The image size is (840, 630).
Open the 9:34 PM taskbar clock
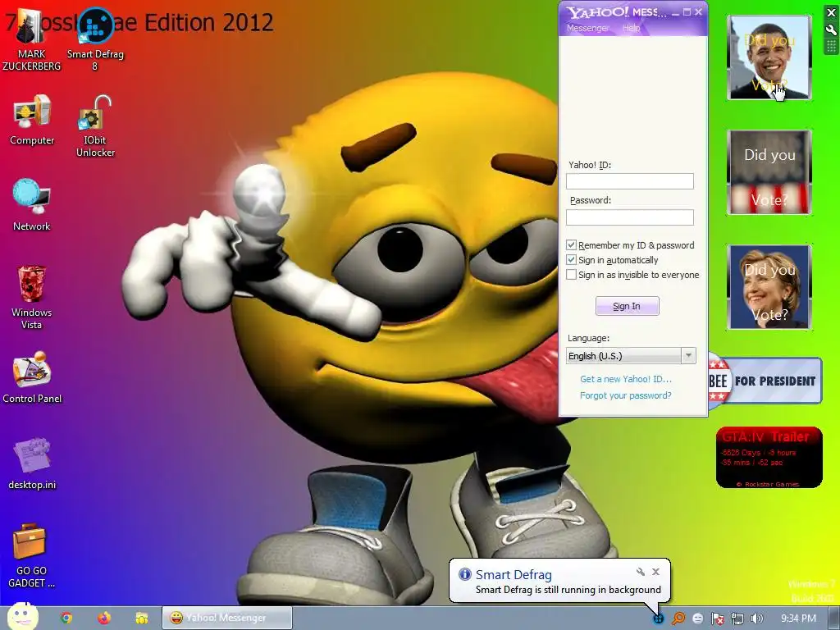coord(798,619)
